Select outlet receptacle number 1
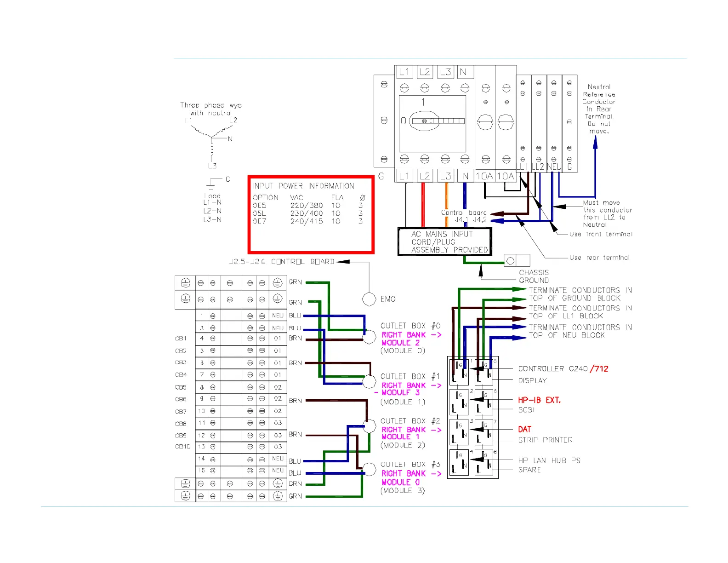 (x=460, y=371)
